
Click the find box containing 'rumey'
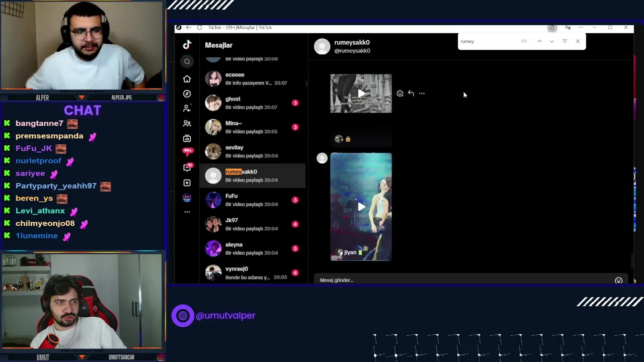[x=488, y=41]
